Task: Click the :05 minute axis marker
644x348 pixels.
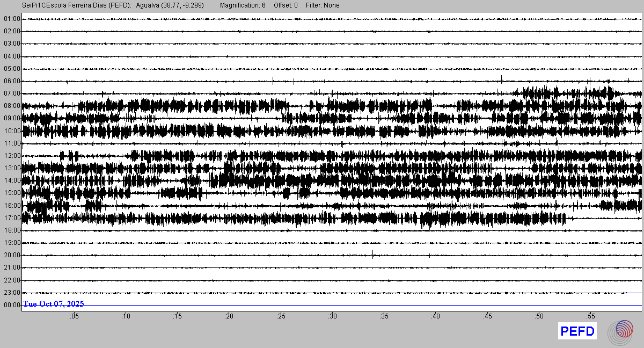Action: (x=74, y=316)
